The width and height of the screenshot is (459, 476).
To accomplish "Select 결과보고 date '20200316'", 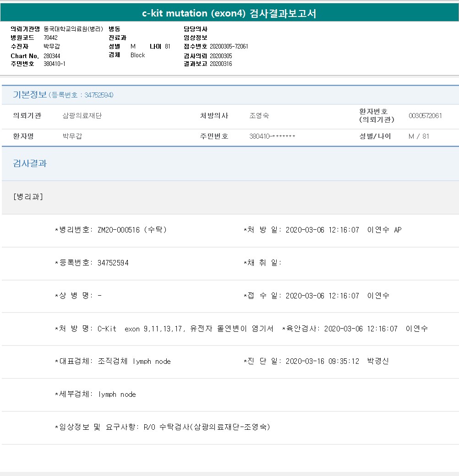I will pos(221,64).
